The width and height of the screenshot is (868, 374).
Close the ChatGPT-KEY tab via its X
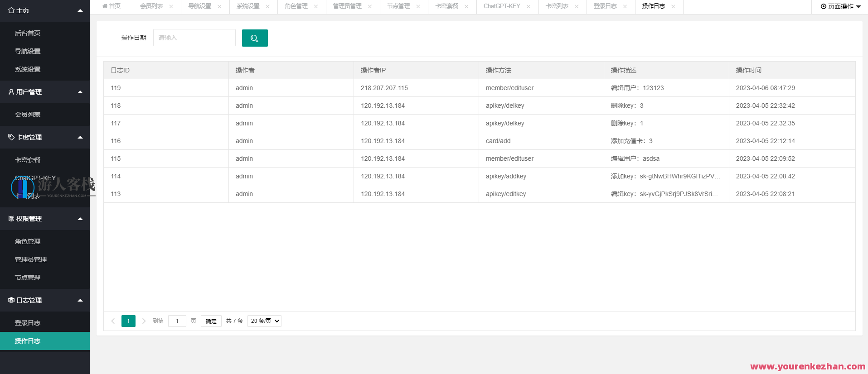(x=528, y=6)
